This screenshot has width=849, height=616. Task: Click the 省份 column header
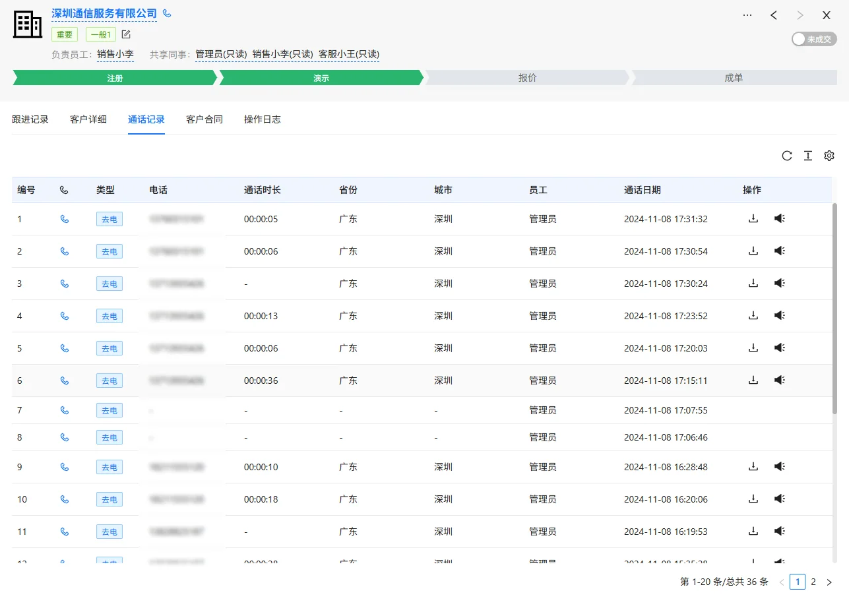pos(348,190)
